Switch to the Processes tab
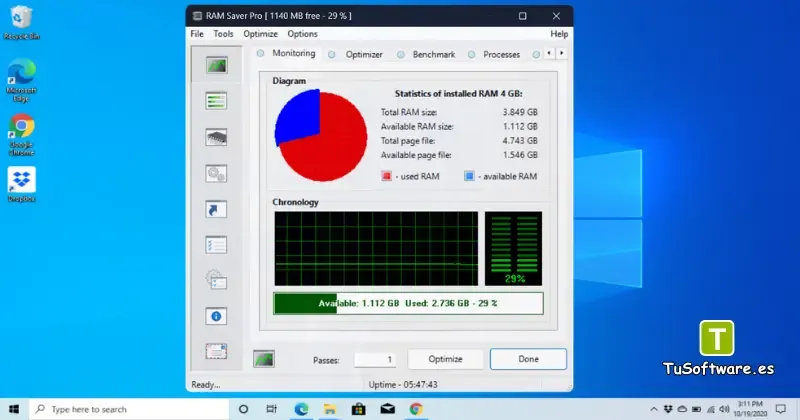 coord(501,54)
